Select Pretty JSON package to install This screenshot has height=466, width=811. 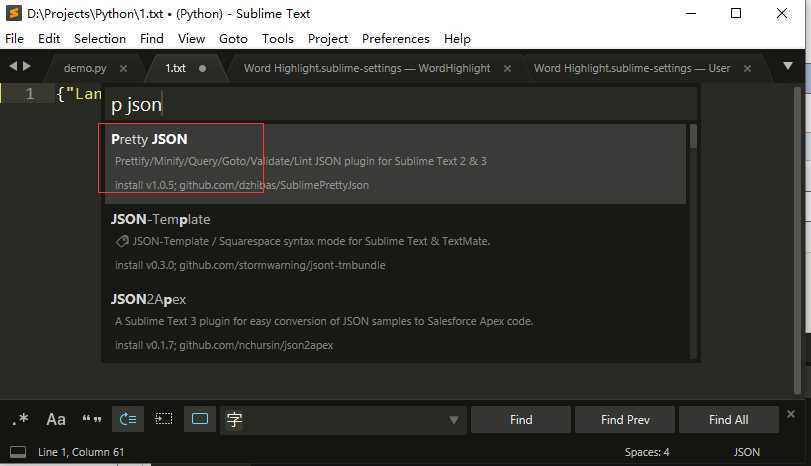396,163
